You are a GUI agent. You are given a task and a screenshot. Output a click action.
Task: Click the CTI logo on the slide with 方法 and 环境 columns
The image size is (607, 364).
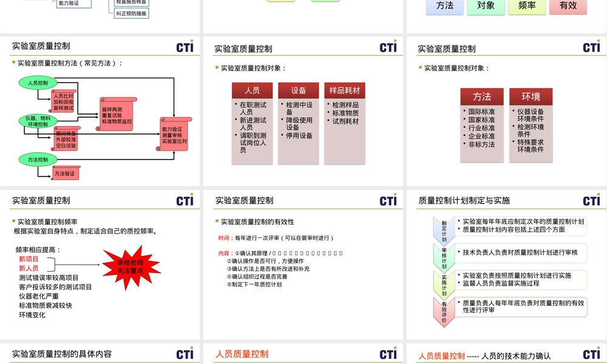[591, 47]
